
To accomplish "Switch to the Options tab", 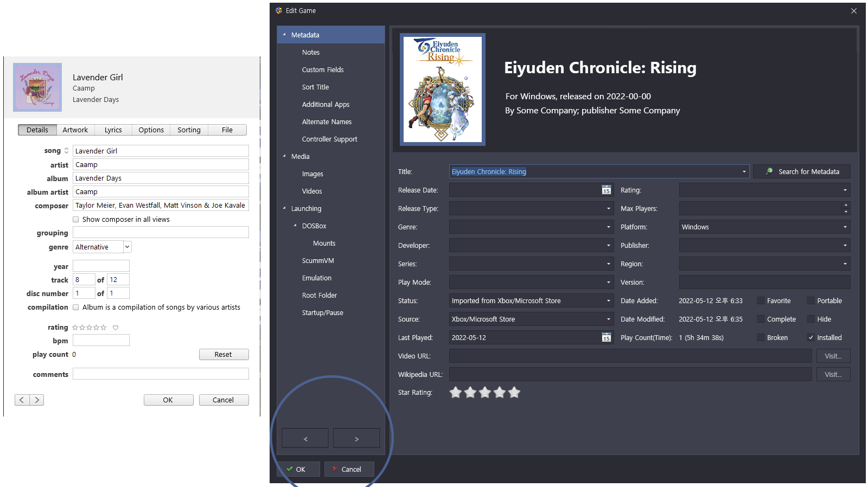I will point(151,130).
